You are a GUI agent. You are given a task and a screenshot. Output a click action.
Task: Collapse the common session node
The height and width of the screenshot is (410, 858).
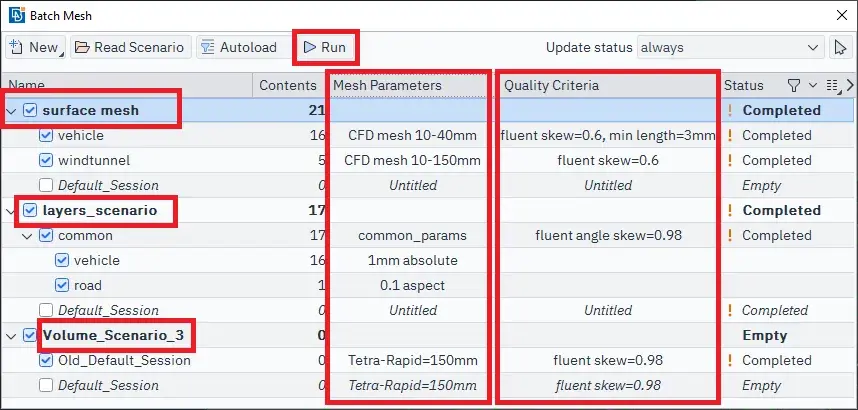(x=29, y=235)
